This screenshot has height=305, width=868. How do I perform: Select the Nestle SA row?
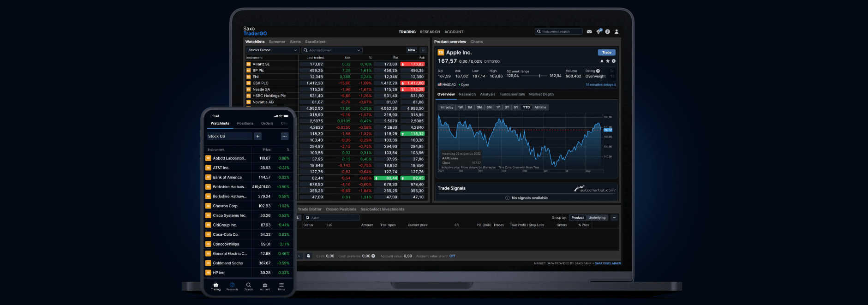tap(335, 90)
